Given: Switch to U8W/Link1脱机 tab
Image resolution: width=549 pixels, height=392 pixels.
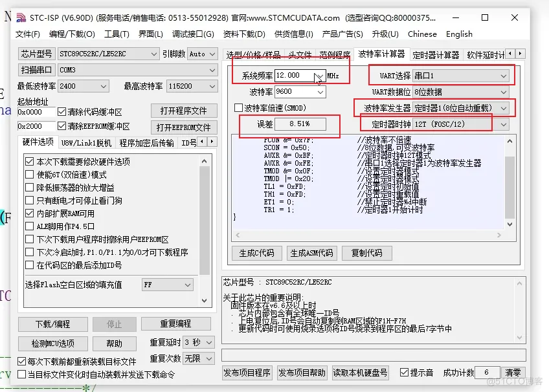Looking at the screenshot, I should [86, 142].
